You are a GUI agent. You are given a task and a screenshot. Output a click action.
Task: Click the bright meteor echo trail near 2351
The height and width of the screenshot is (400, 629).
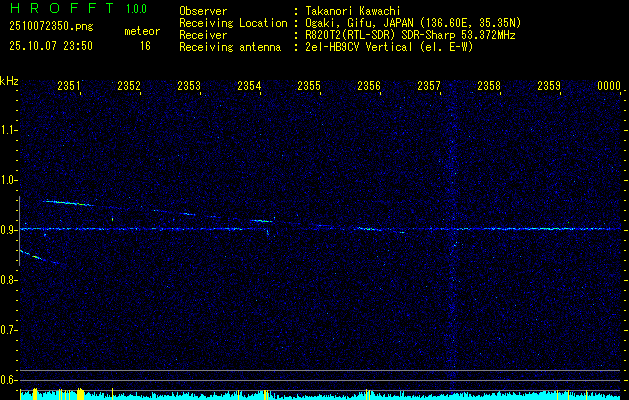pos(68,203)
